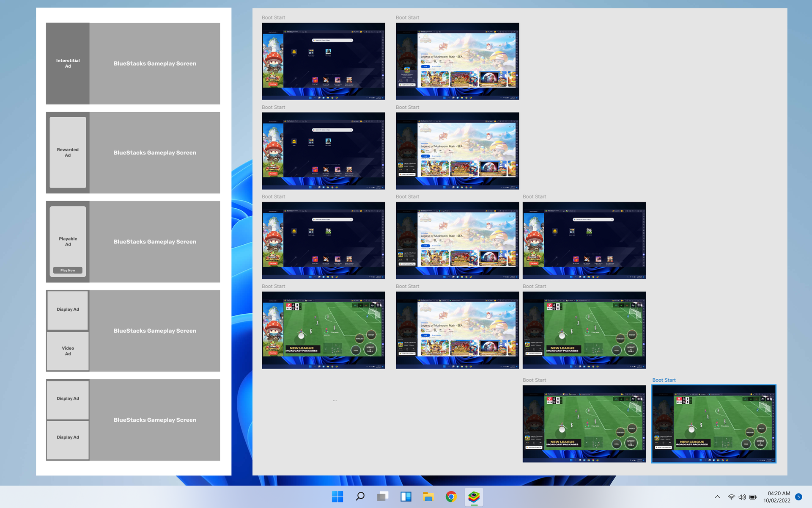
Task: Select Gameplay Screen beside Video Ad
Action: pyautogui.click(x=155, y=331)
